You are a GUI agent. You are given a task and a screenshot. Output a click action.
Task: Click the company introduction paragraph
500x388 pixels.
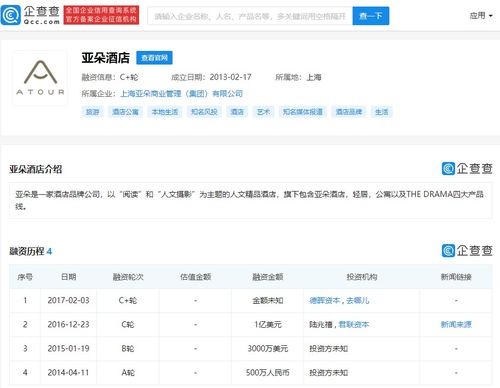tap(250, 200)
